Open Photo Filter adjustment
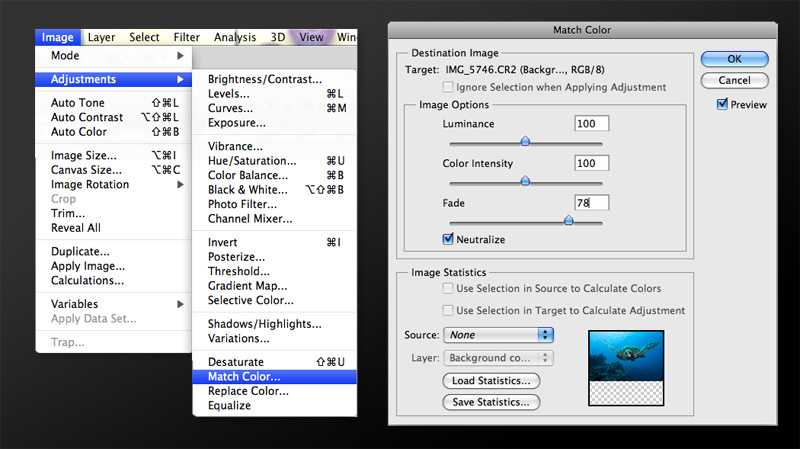Viewport: 800px width, 449px height. pos(274,204)
